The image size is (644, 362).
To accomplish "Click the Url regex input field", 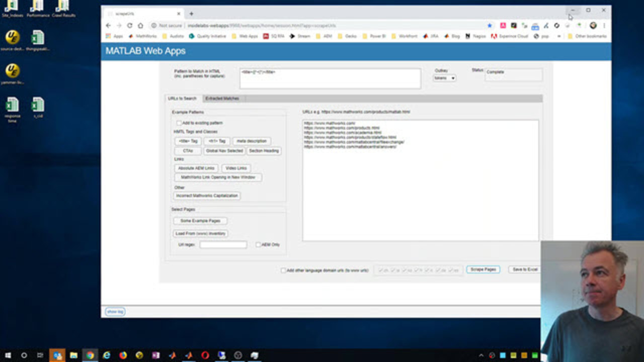I will click(x=223, y=245).
